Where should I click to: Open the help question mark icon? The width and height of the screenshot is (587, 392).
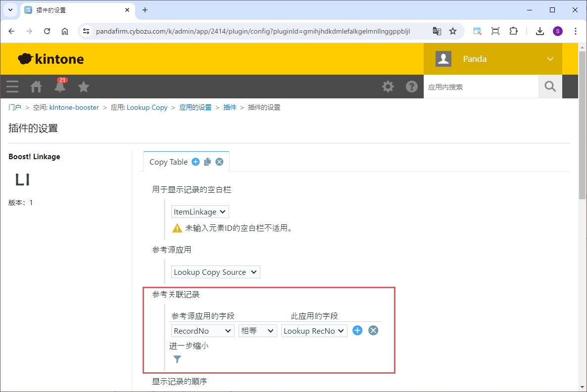411,87
